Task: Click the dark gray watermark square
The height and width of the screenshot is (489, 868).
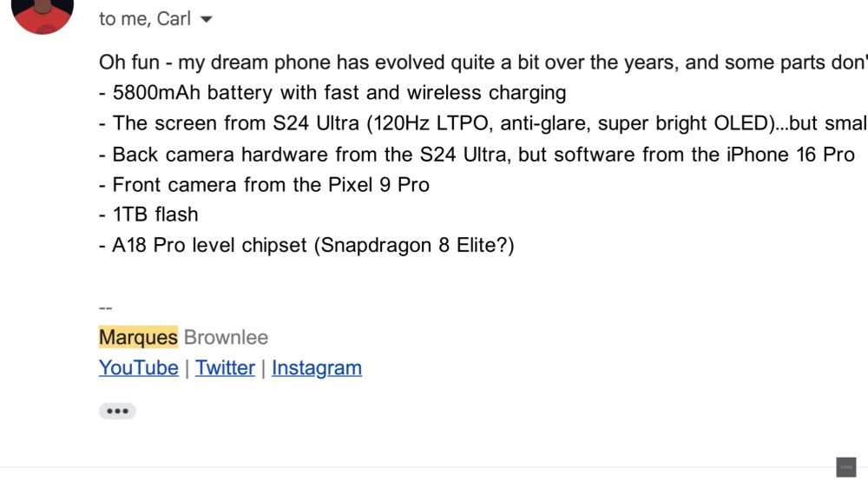Action: coord(845,467)
